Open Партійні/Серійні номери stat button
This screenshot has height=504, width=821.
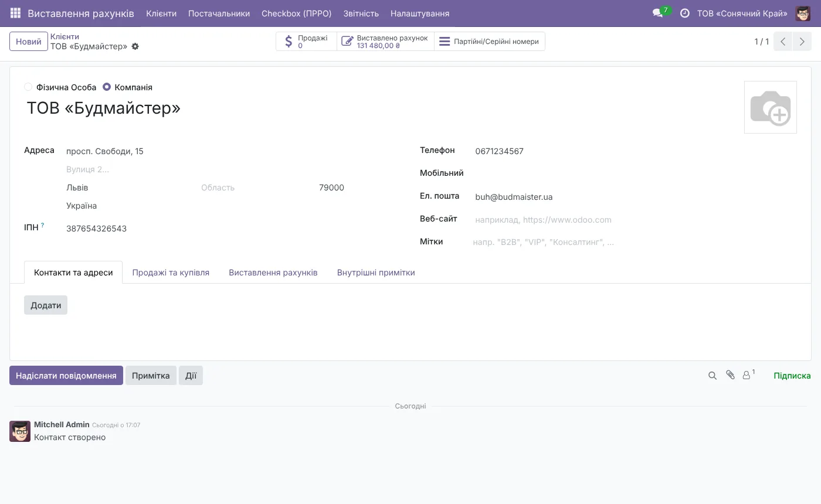tap(490, 42)
